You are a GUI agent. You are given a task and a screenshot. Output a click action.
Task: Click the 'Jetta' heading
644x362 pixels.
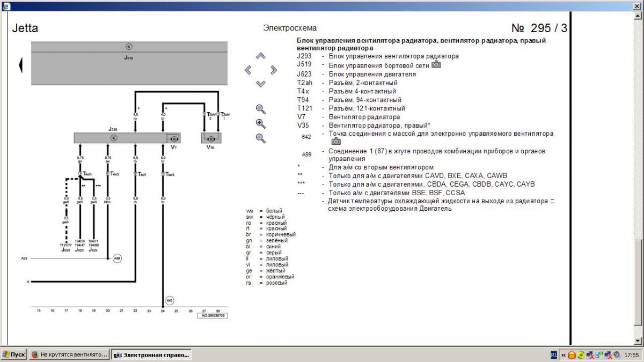coord(25,28)
